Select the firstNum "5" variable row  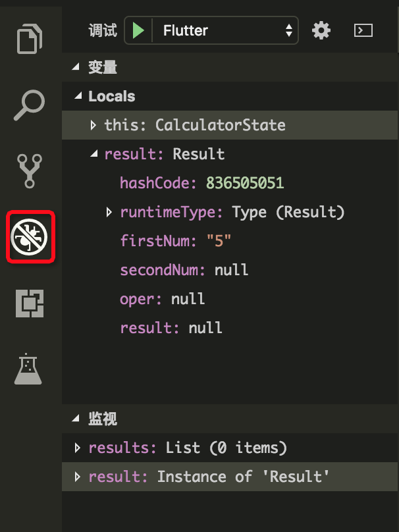[230, 241]
